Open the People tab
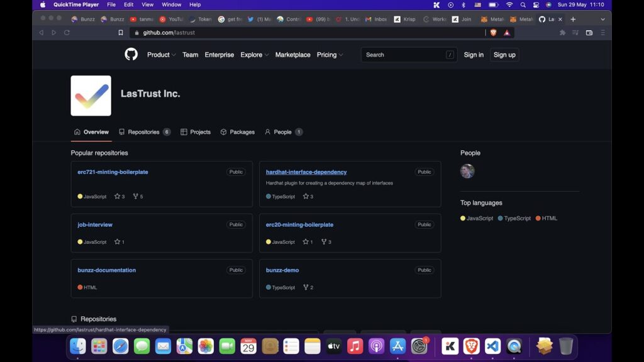The height and width of the screenshot is (362, 644). (x=282, y=132)
